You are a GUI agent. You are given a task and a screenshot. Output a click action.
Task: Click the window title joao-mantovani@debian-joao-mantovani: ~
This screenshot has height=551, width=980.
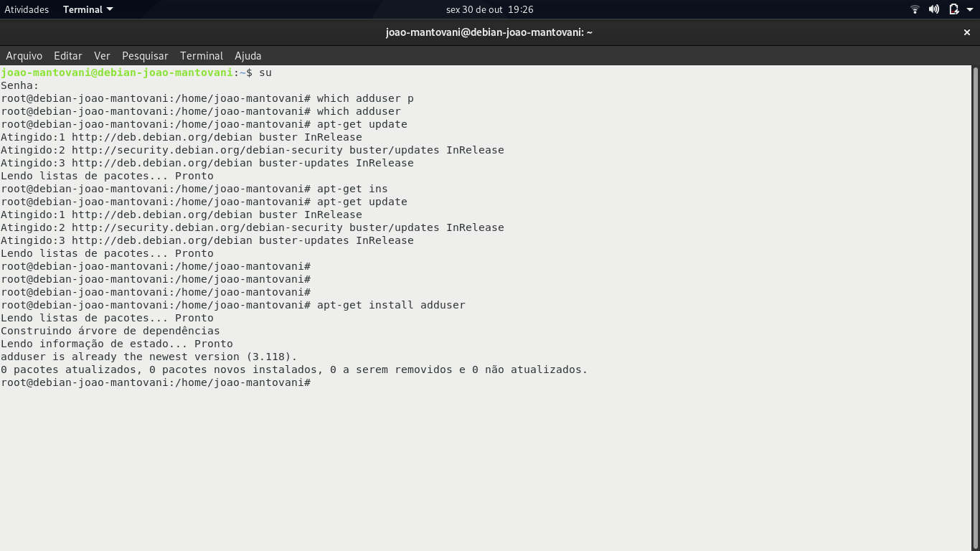[x=489, y=32]
